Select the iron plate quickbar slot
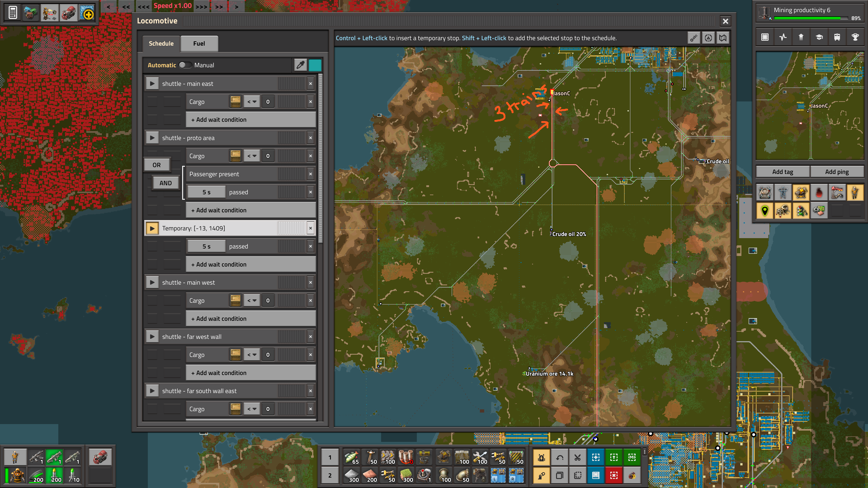 (x=351, y=475)
